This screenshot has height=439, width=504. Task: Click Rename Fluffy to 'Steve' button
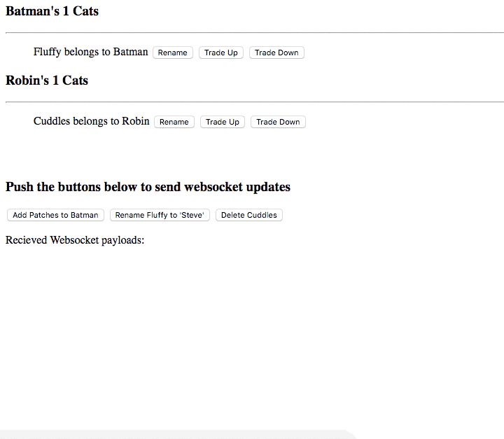[x=160, y=215]
